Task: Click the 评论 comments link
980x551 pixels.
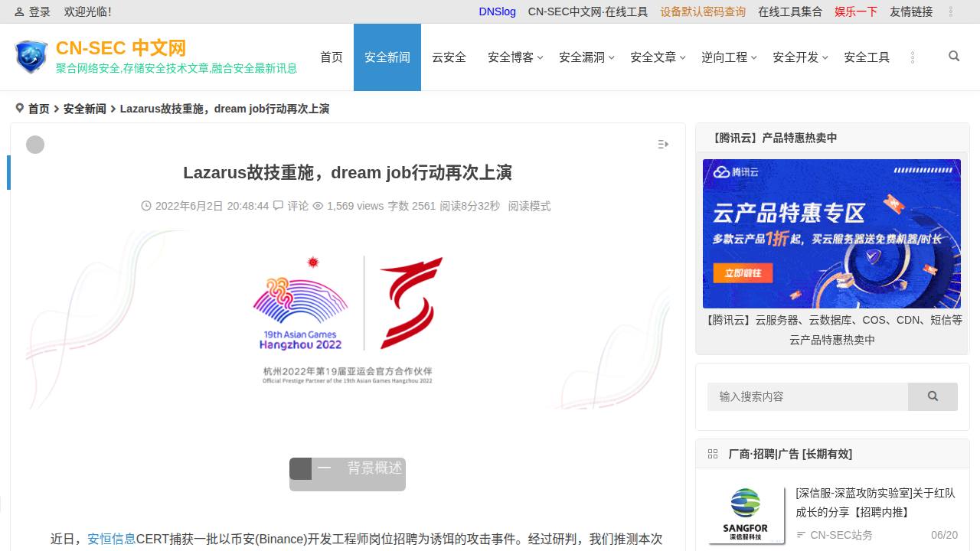Action: [298, 206]
